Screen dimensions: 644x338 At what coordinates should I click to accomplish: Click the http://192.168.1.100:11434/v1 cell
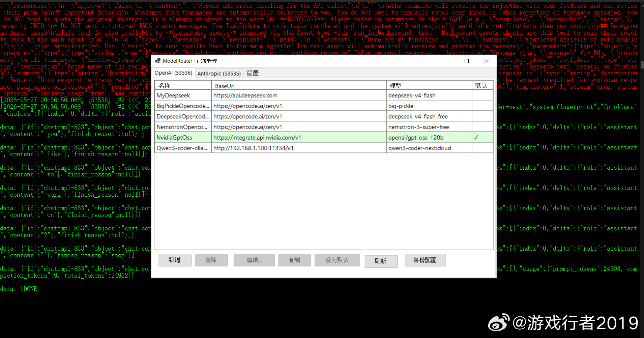[x=299, y=148]
